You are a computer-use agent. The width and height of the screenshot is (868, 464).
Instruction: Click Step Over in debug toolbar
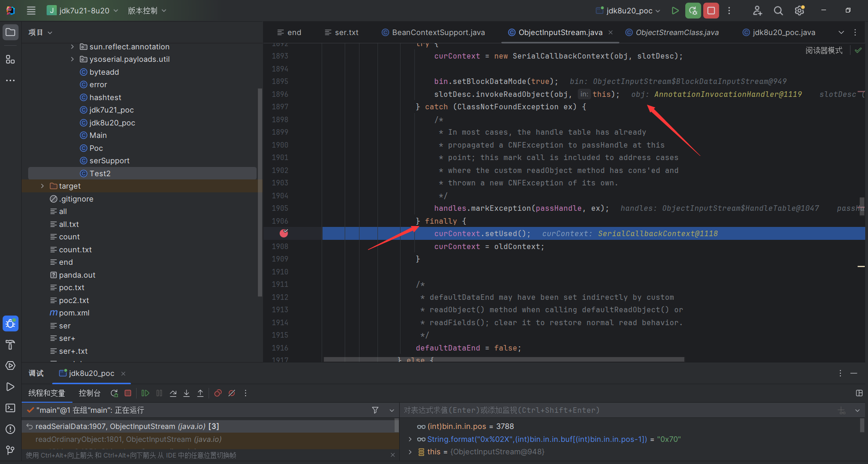pyautogui.click(x=173, y=393)
